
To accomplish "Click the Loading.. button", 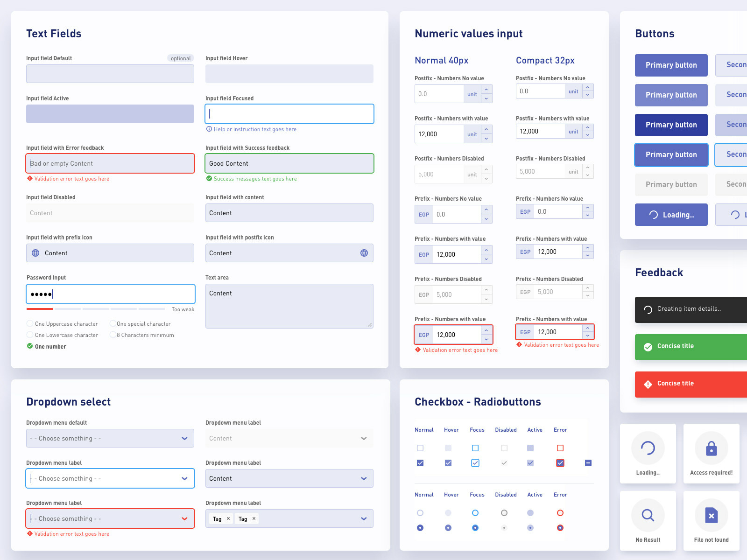I will click(671, 214).
